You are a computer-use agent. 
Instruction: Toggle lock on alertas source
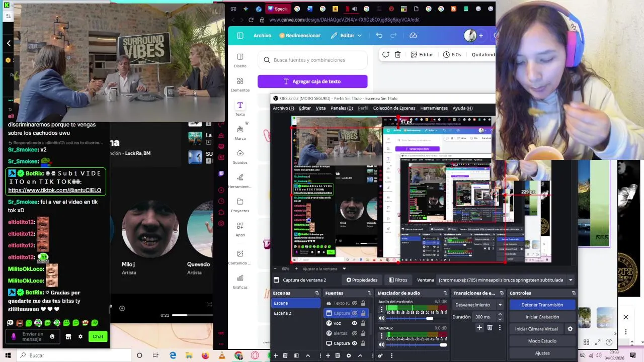(x=363, y=333)
